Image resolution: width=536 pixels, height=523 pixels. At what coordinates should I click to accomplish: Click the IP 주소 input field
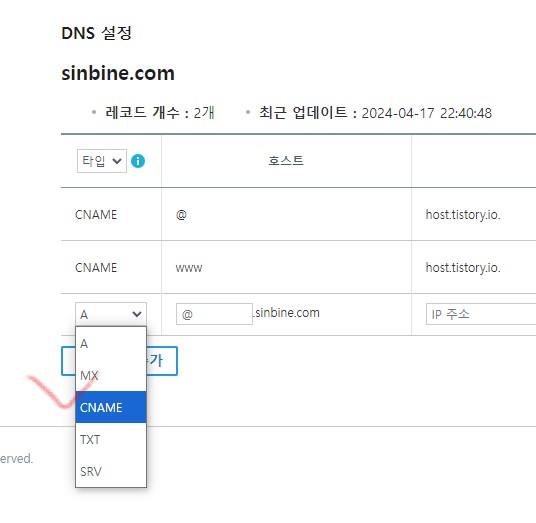[481, 314]
